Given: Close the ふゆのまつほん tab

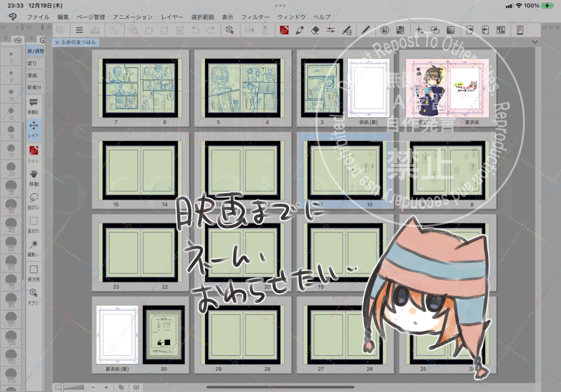Looking at the screenshot, I should (x=57, y=42).
